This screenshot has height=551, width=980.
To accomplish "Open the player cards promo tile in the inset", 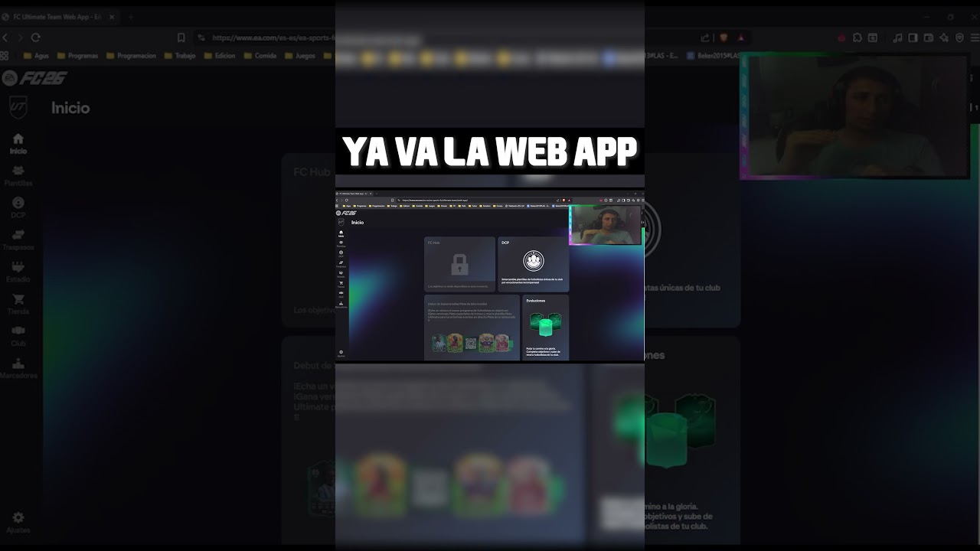I will pos(472,328).
